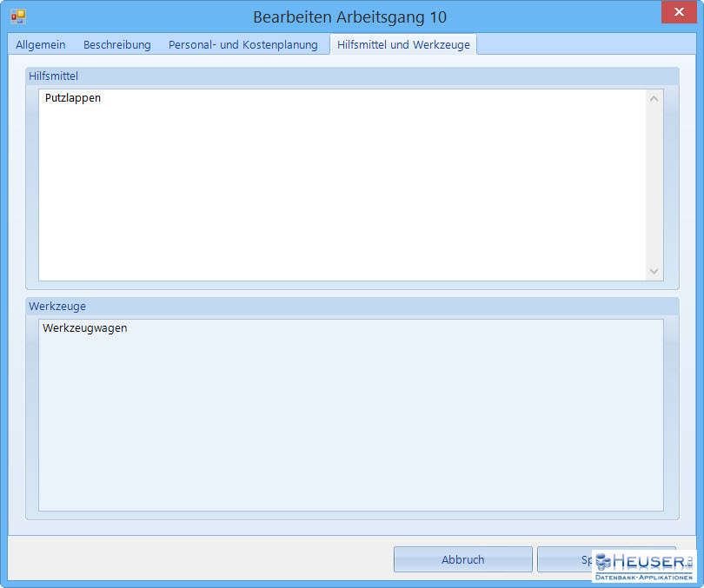Click the application icon in the title bar
The height and width of the screenshot is (588, 704).
point(18,17)
